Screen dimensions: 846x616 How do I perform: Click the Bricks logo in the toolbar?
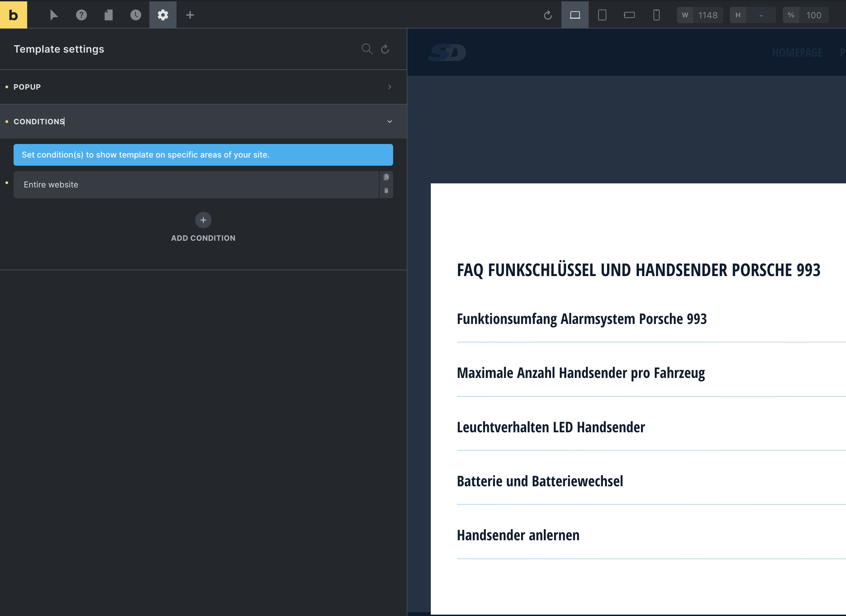click(x=14, y=15)
